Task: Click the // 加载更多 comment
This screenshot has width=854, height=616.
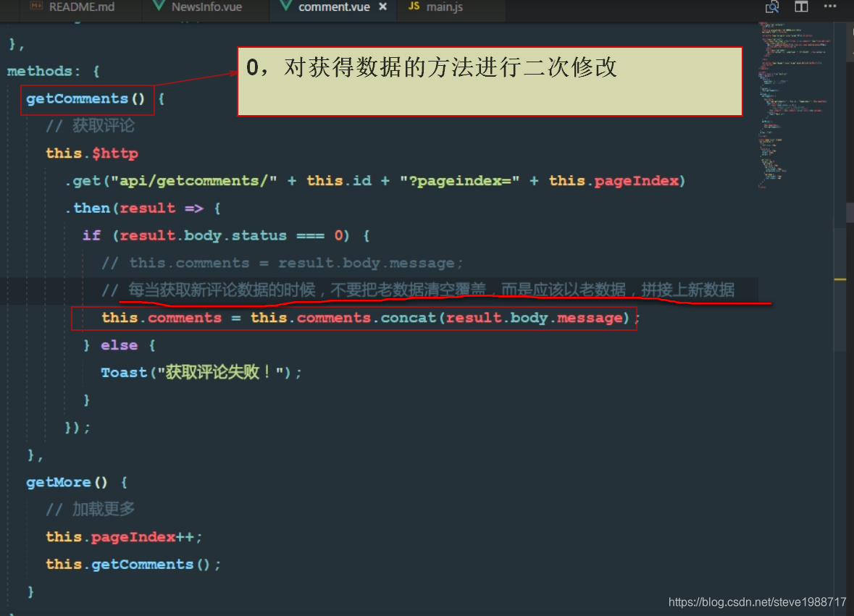Action: click(91, 510)
